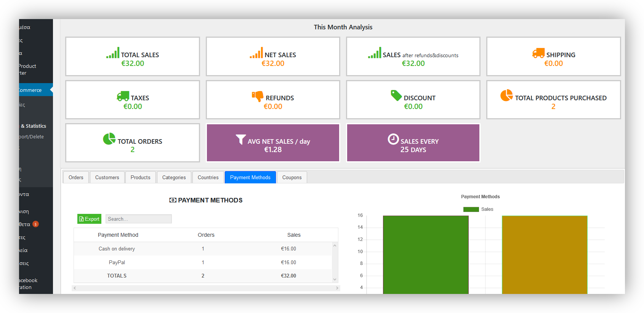This screenshot has height=313, width=644.
Task: Click the Total Products Purchased pie icon
Action: click(x=506, y=95)
